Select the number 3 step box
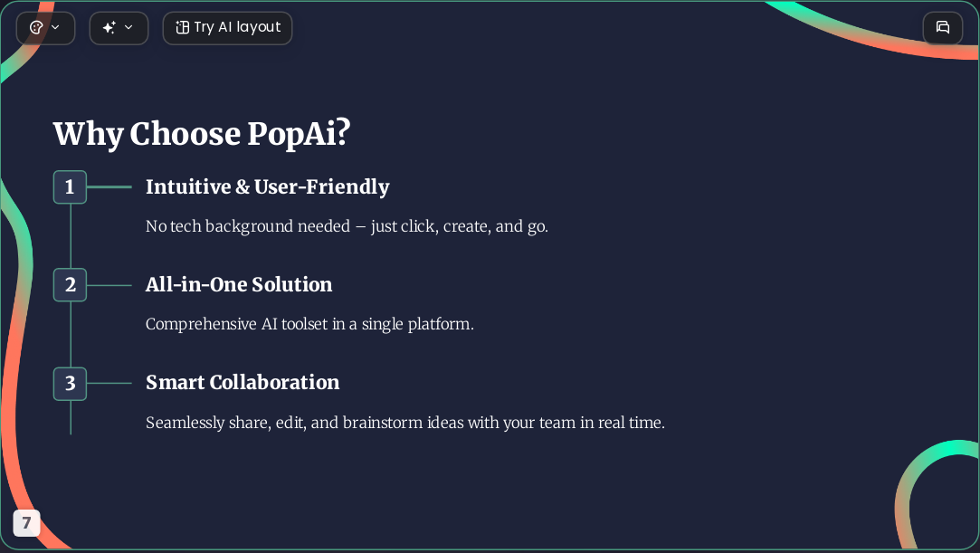 click(70, 383)
